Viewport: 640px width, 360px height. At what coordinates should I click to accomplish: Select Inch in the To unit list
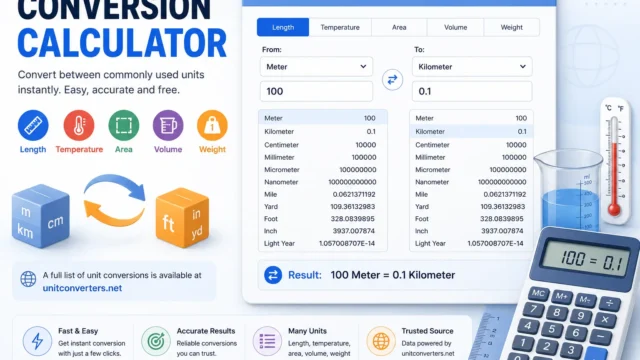coord(471,231)
